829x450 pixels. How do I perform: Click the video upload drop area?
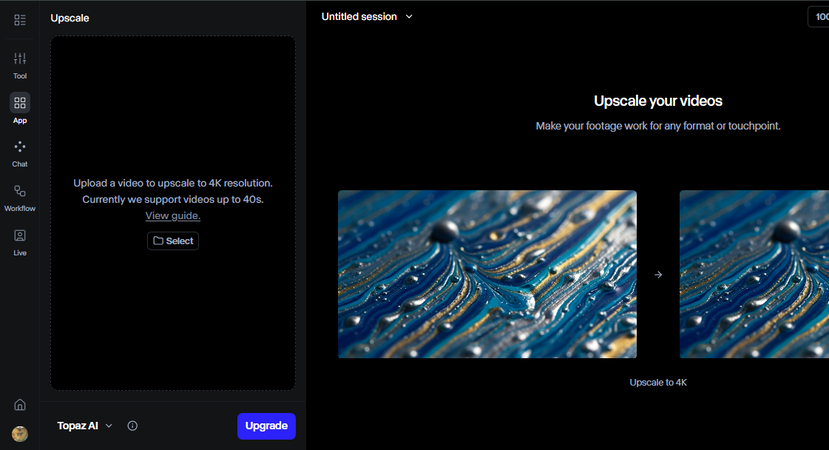point(173,213)
